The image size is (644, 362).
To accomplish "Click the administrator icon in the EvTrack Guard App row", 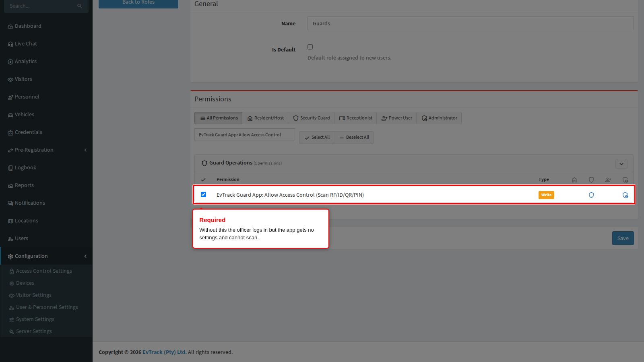I will pyautogui.click(x=625, y=195).
